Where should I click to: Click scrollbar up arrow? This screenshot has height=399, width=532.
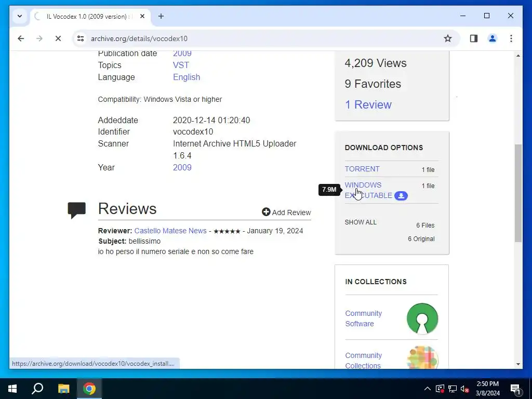518,56
